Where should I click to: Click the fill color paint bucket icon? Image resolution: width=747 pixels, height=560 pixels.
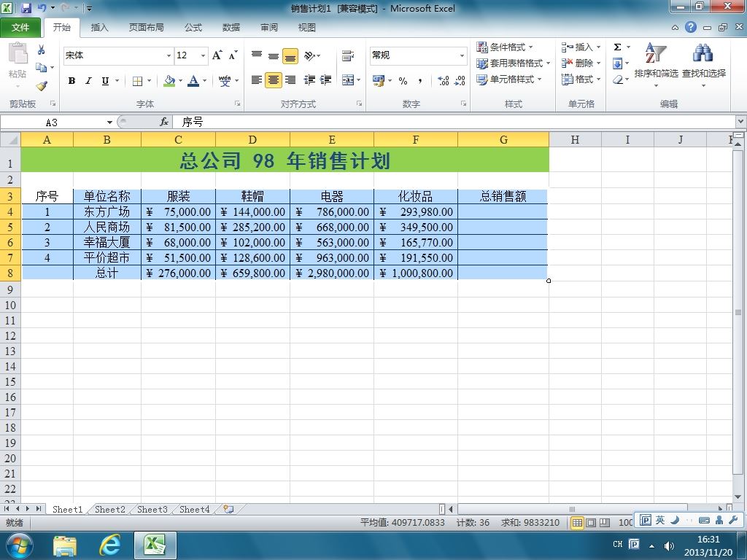point(169,81)
